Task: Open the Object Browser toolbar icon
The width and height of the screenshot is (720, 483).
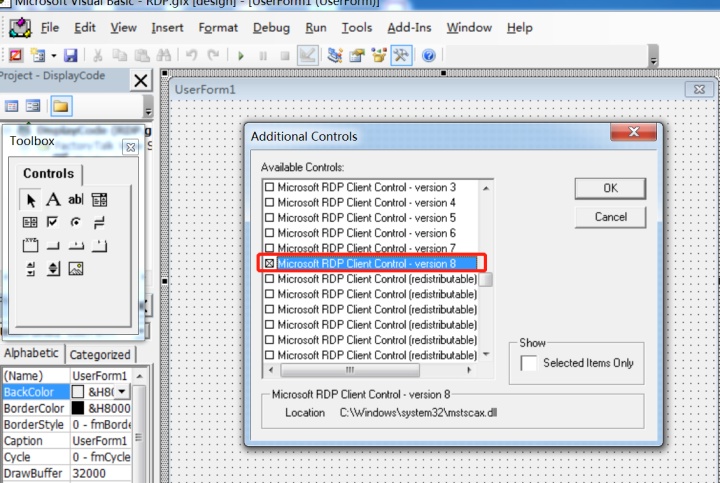Action: (379, 56)
